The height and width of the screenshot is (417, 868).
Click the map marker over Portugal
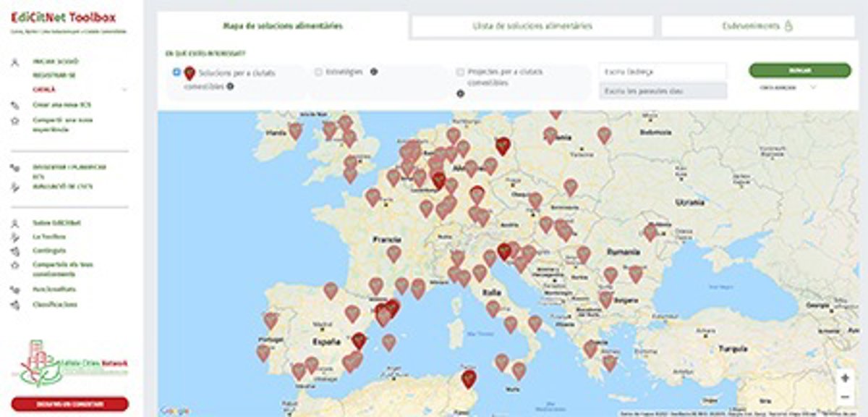click(271, 319)
